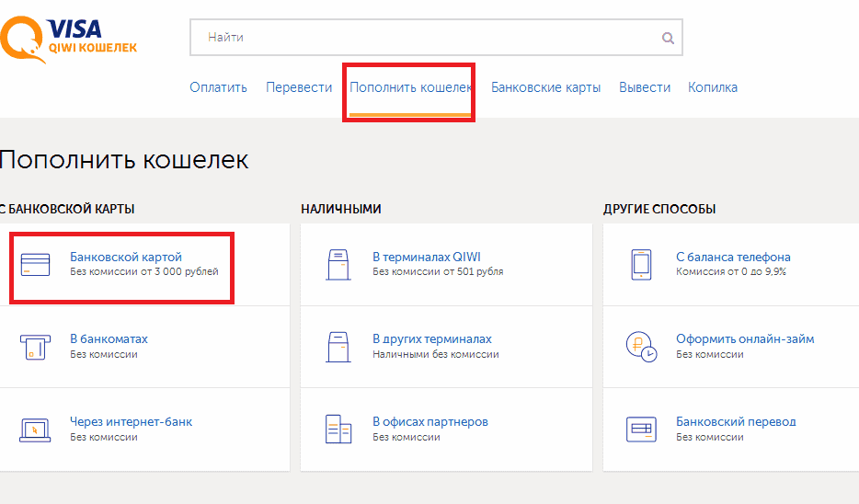Select the Пополнить кошелек tab
This screenshot has width=859, height=504.
click(x=410, y=87)
